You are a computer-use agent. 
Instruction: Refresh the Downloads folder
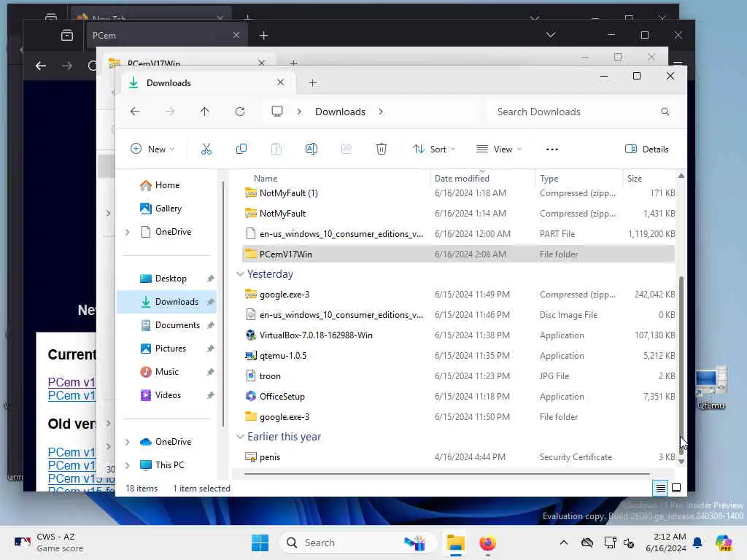tap(239, 112)
